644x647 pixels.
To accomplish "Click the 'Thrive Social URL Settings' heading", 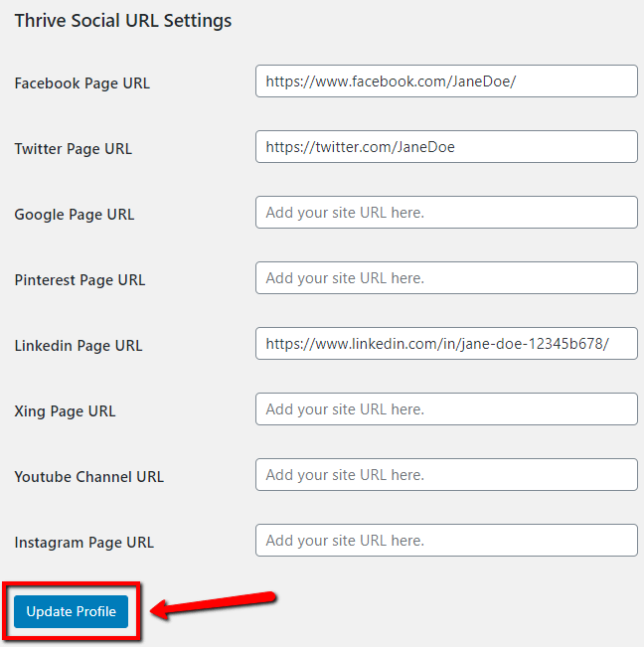I will click(x=123, y=21).
